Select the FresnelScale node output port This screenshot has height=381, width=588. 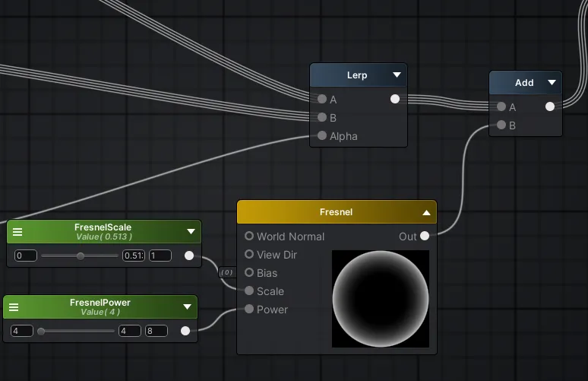[189, 256]
